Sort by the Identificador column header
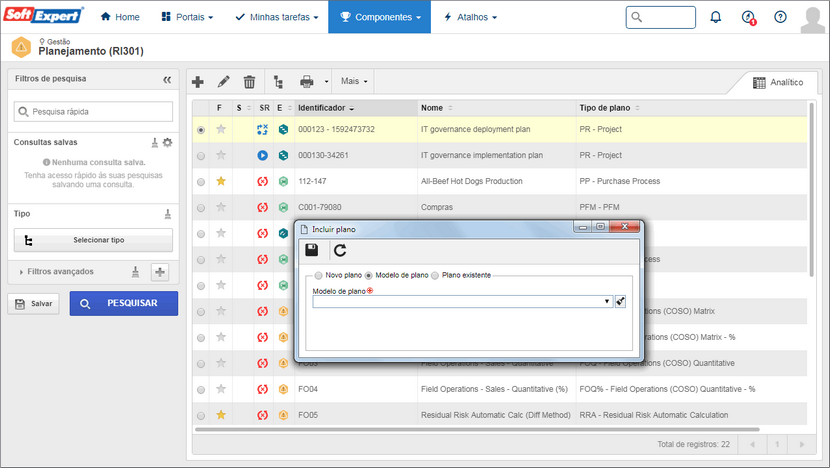Image resolution: width=830 pixels, height=468 pixels. coord(356,108)
